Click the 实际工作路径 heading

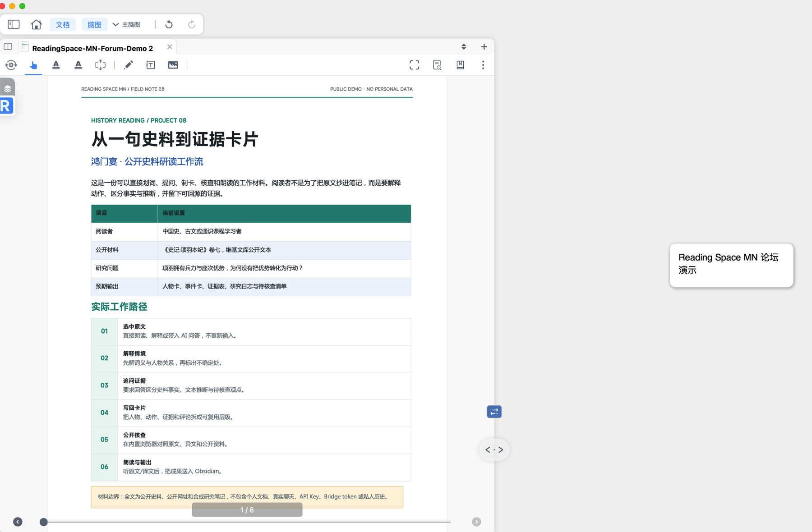119,307
